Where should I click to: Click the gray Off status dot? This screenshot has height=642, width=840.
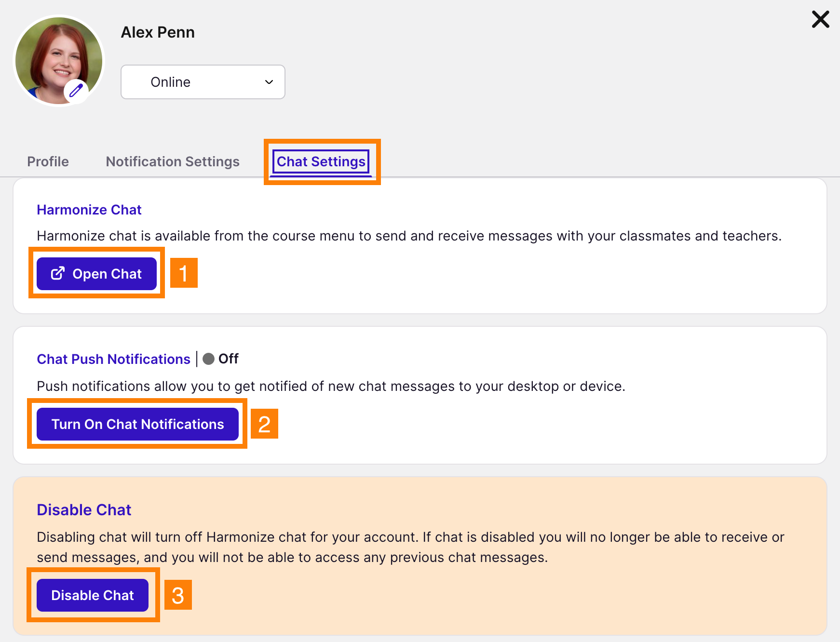click(x=208, y=359)
